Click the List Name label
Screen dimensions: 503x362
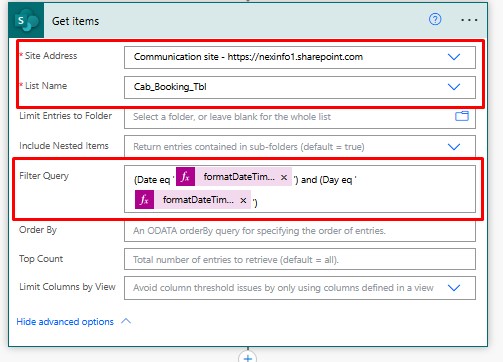(x=46, y=86)
